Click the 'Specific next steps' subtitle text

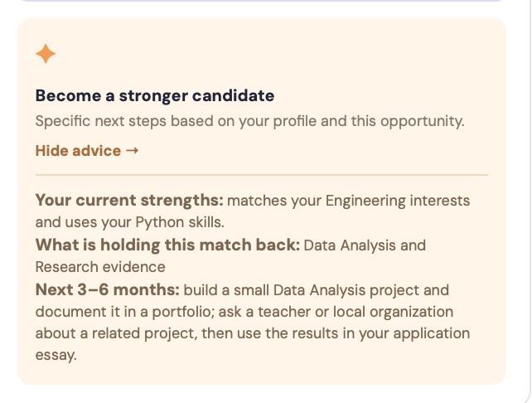[x=249, y=121]
